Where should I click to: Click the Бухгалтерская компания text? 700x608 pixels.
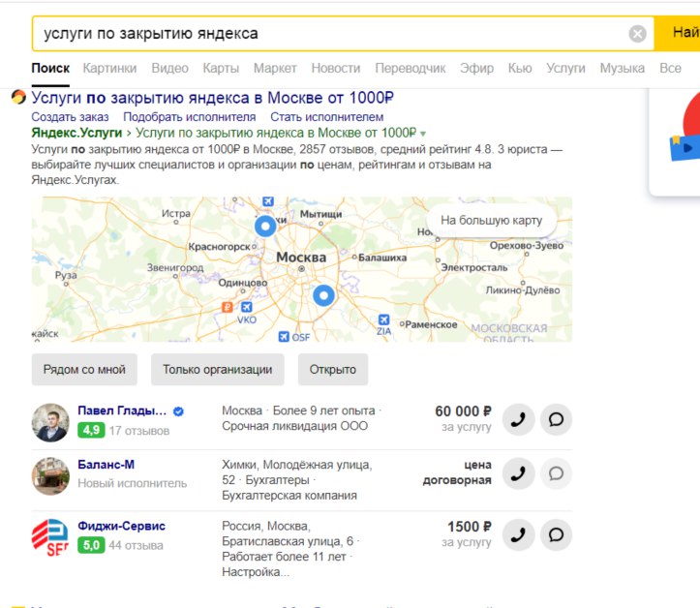[289, 496]
